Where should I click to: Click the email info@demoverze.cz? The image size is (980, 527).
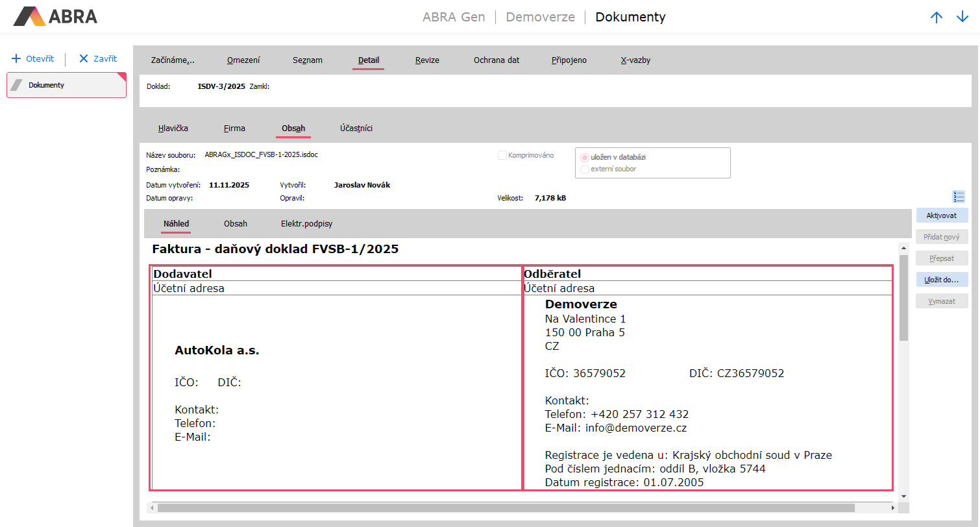(x=637, y=428)
